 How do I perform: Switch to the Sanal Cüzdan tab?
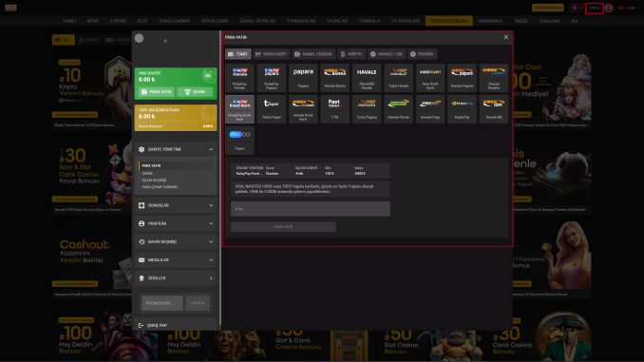pyautogui.click(x=313, y=54)
